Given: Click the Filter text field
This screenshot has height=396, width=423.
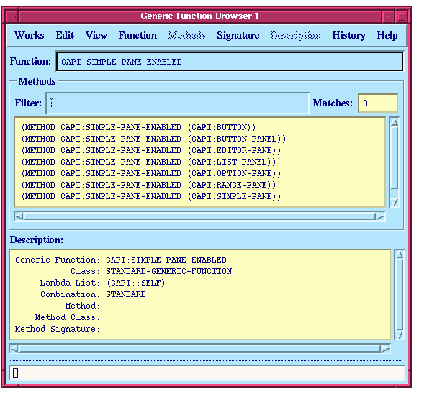Looking at the screenshot, I should point(177,103).
